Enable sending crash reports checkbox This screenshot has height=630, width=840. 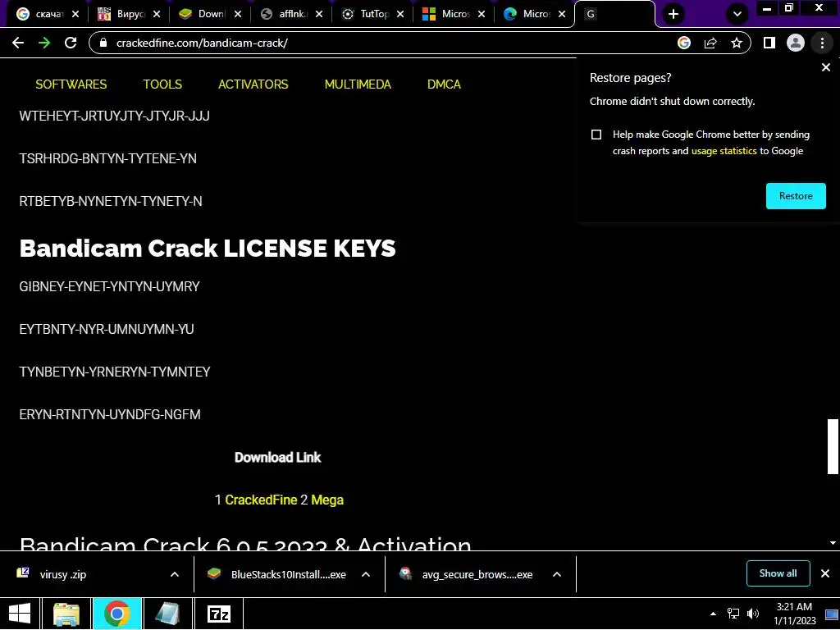[x=596, y=135]
